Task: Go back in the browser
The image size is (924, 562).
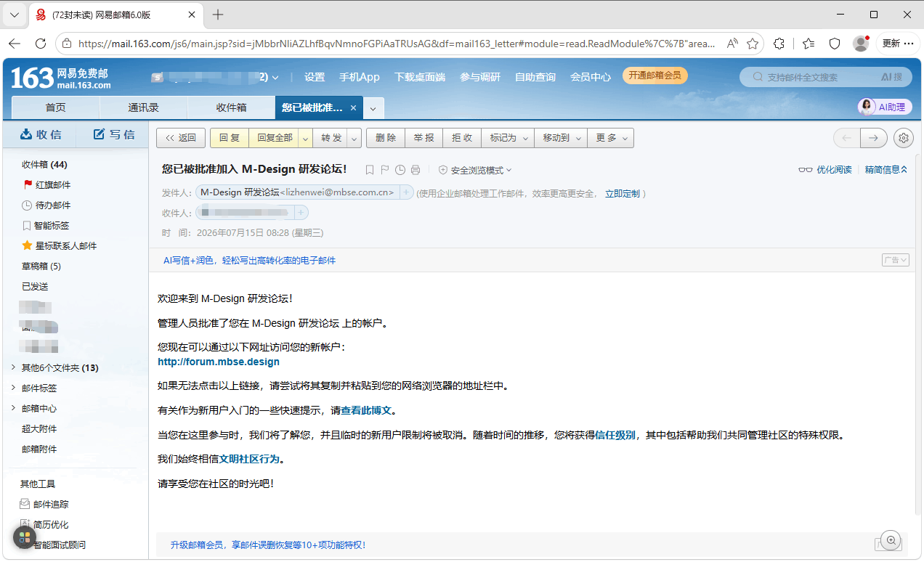Action: tap(15, 44)
